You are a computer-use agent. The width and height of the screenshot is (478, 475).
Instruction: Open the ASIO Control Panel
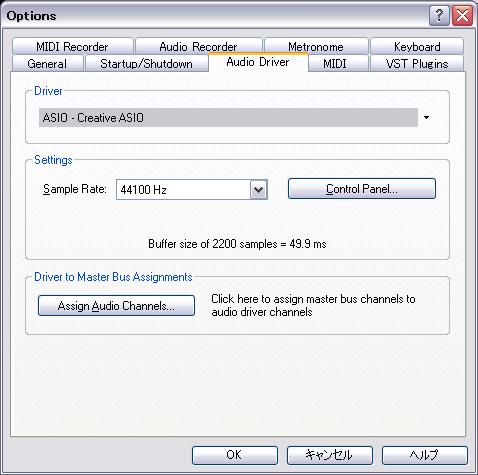click(362, 189)
